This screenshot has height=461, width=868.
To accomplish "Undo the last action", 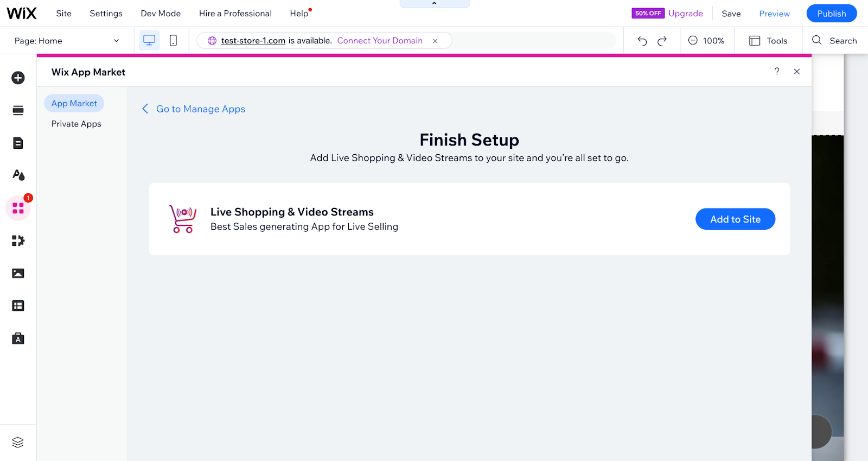I will tap(642, 41).
